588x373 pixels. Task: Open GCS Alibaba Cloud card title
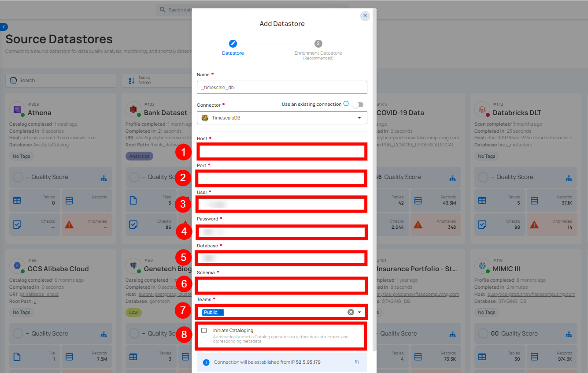(58, 269)
